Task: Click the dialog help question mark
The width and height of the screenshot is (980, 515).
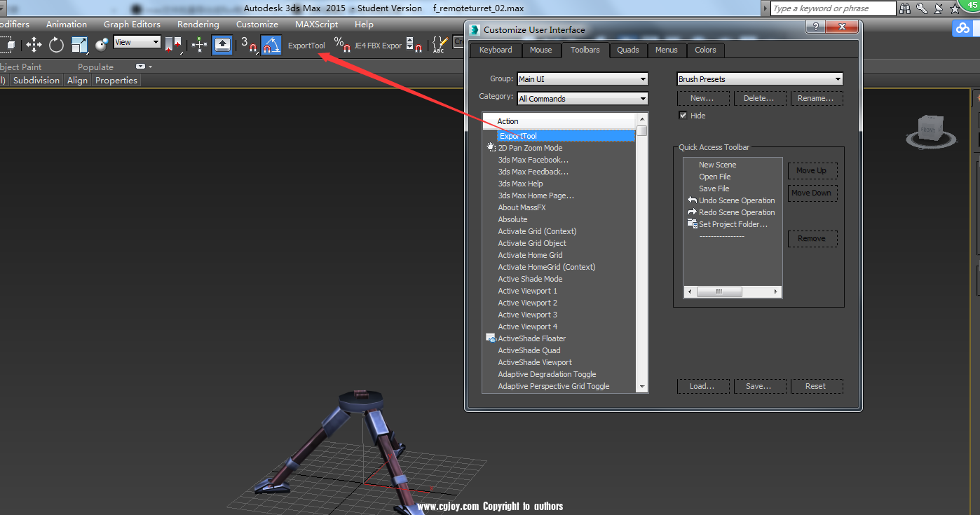Action: click(x=815, y=29)
